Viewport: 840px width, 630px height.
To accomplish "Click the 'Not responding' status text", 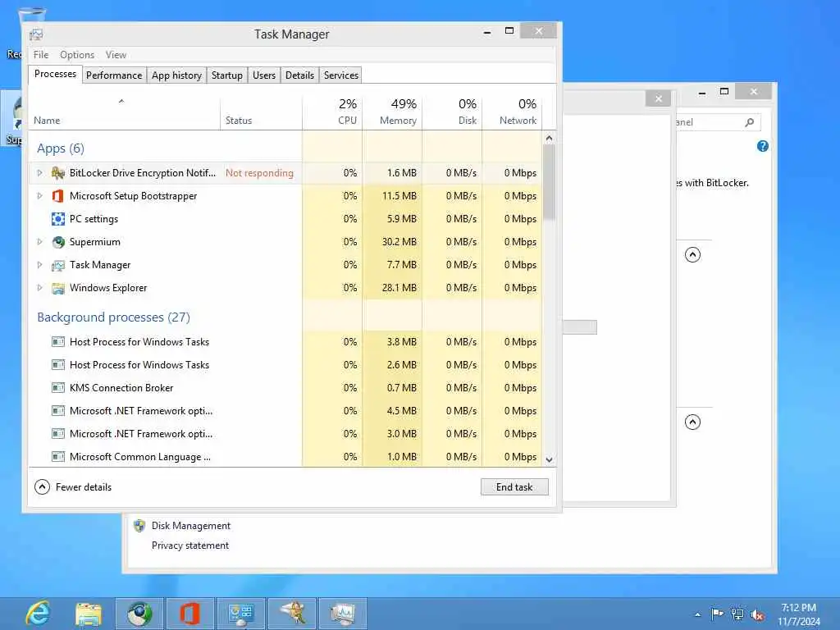I will point(259,173).
